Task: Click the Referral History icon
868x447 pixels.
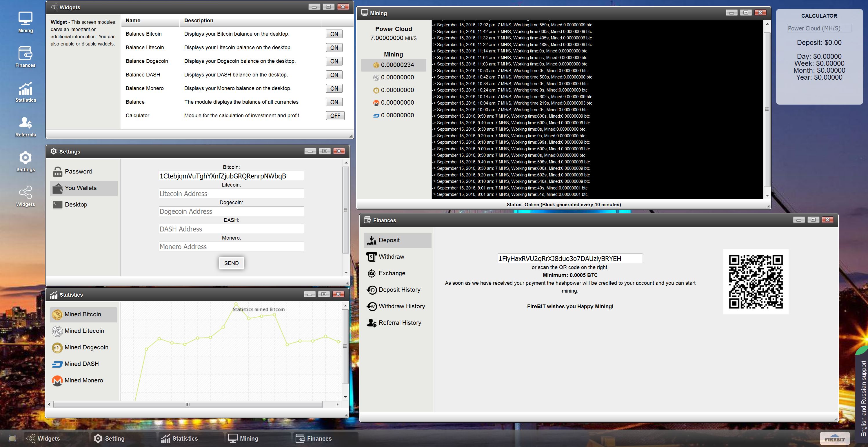Action: (372, 323)
